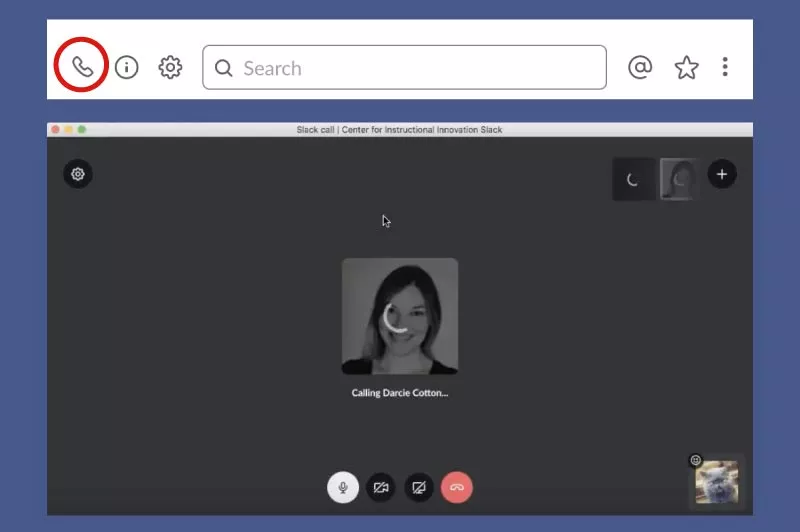Toggle screen sharing
This screenshot has height=532, width=800.
(419, 487)
